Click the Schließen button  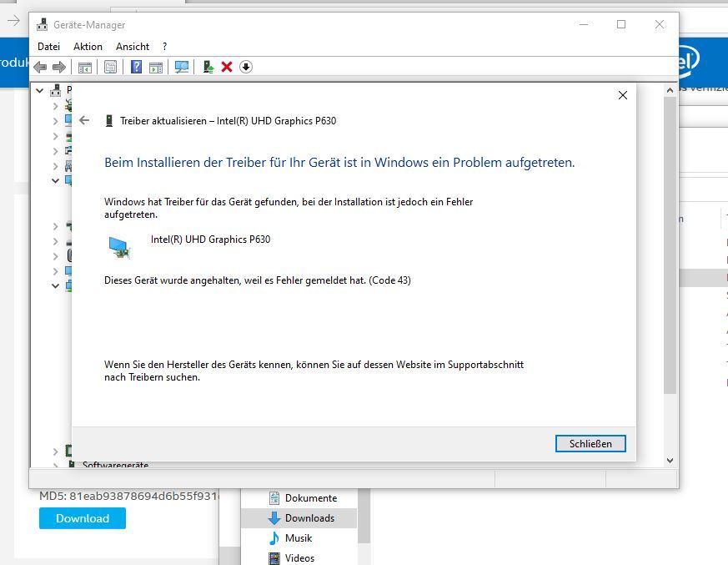[590, 444]
